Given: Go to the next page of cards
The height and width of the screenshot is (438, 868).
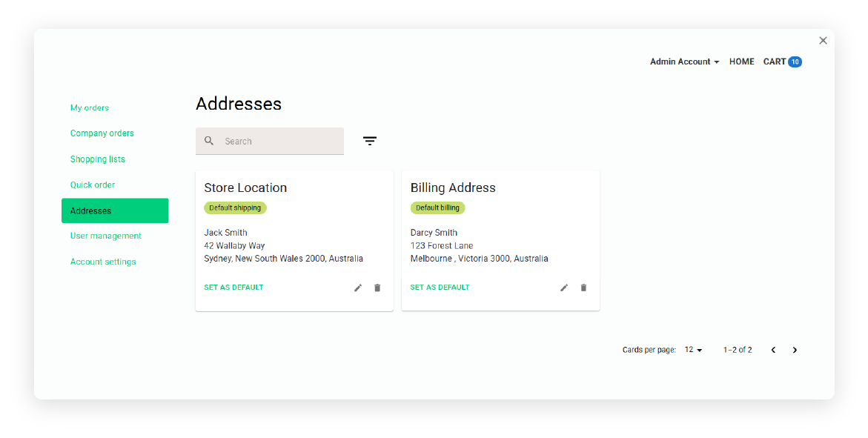Looking at the screenshot, I should click(x=795, y=350).
